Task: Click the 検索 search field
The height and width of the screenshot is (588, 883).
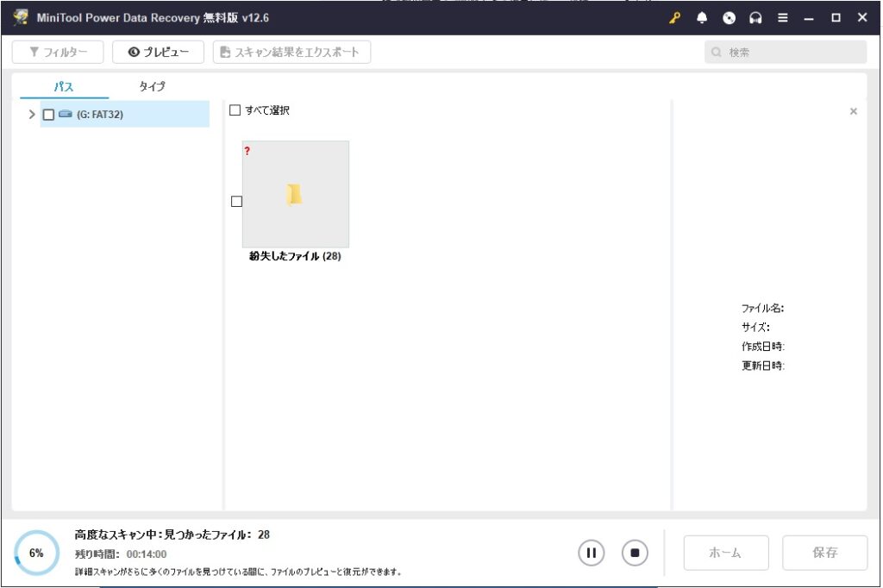Action: coord(786,53)
